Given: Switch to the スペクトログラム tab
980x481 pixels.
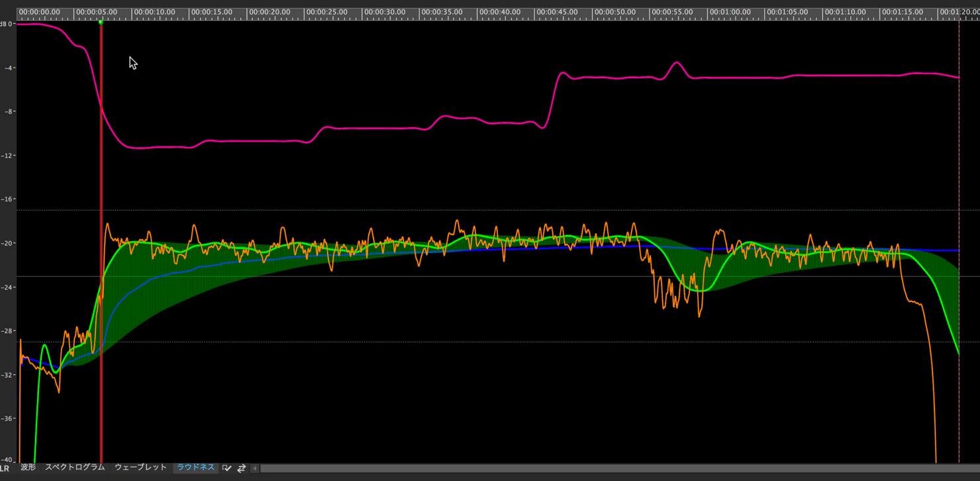Looking at the screenshot, I should (75, 467).
